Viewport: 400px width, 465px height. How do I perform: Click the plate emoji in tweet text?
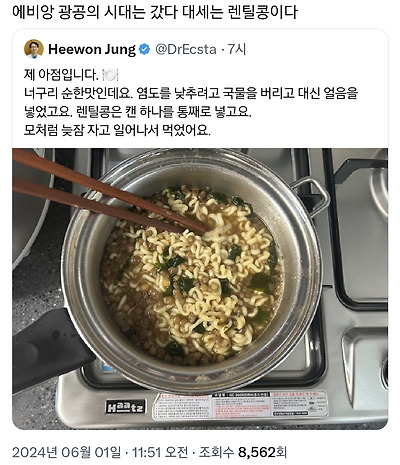pos(110,75)
